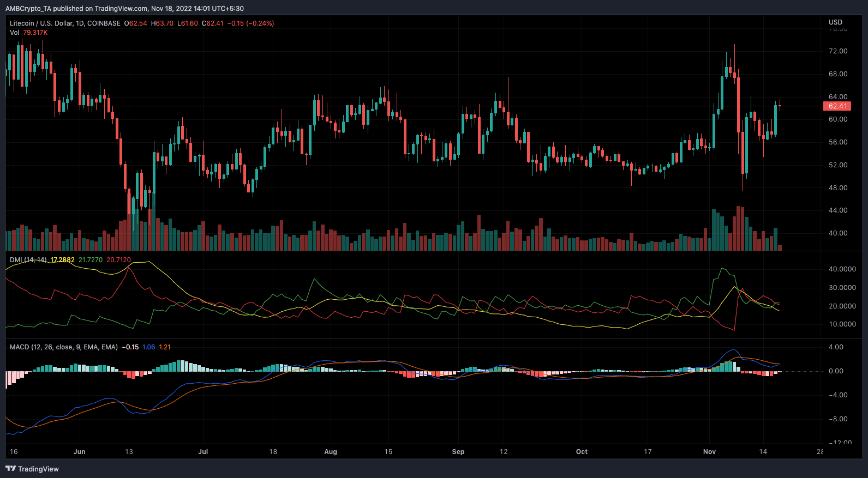Click the Vol 79.317K label
This screenshot has width=868, height=478.
(x=29, y=33)
